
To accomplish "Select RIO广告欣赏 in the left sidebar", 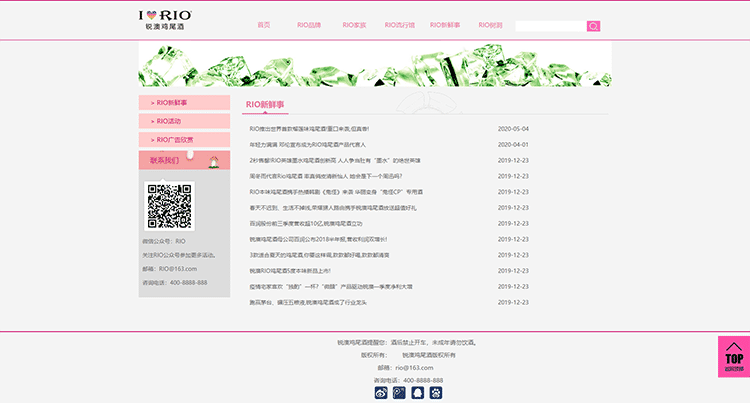I will (x=184, y=140).
